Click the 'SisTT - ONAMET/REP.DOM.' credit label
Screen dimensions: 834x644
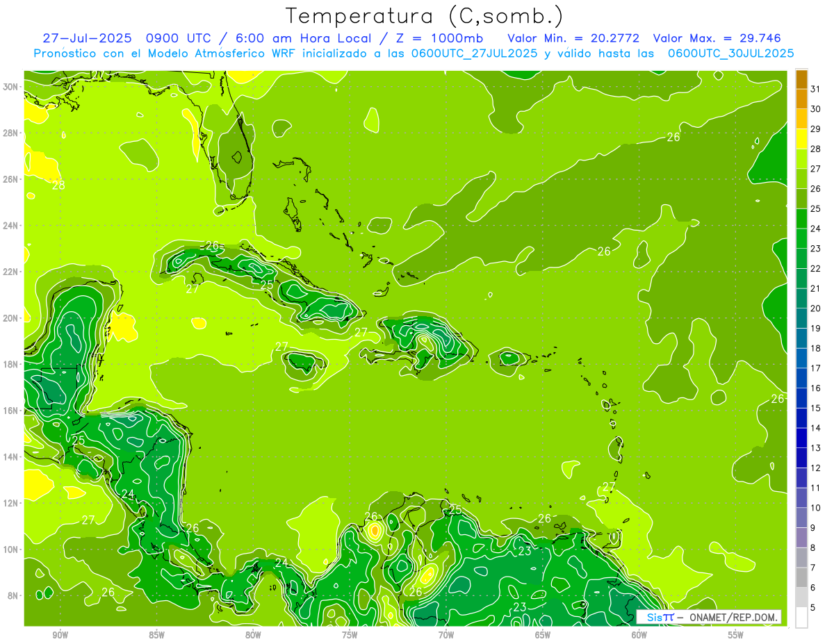click(708, 617)
